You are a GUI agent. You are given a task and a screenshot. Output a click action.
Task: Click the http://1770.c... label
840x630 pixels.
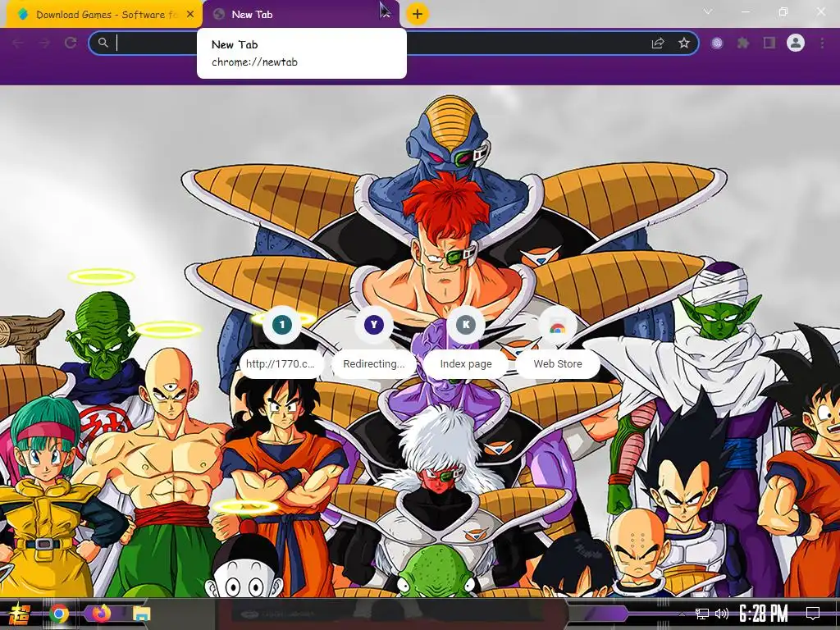281,363
